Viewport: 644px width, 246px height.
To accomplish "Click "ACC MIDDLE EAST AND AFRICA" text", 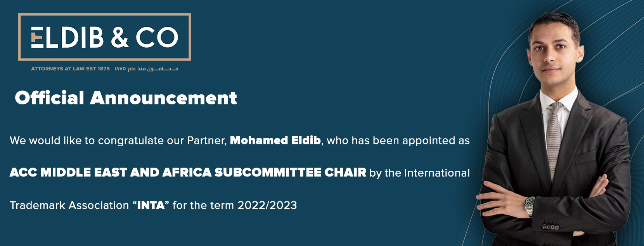I will [111, 173].
